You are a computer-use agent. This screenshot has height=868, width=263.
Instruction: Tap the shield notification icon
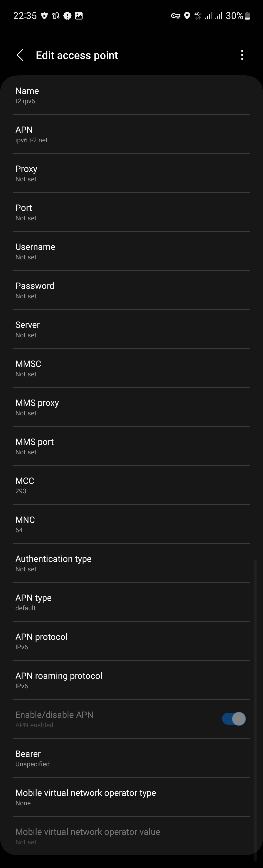click(x=45, y=16)
